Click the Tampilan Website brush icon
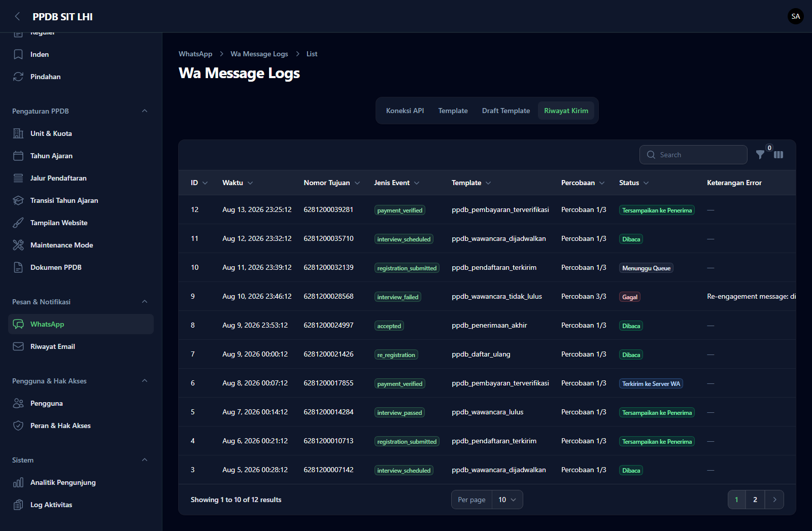 tap(18, 223)
